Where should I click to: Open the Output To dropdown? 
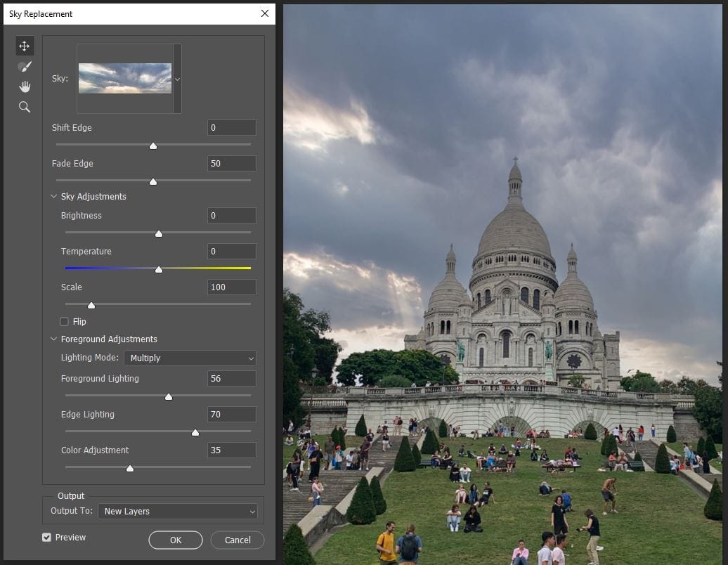177,511
